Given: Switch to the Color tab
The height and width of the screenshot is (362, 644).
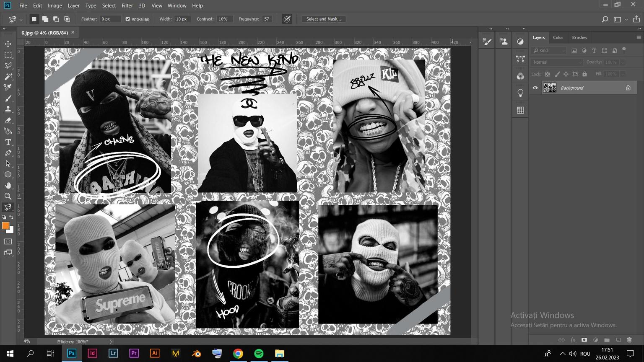Looking at the screenshot, I should coord(558,37).
